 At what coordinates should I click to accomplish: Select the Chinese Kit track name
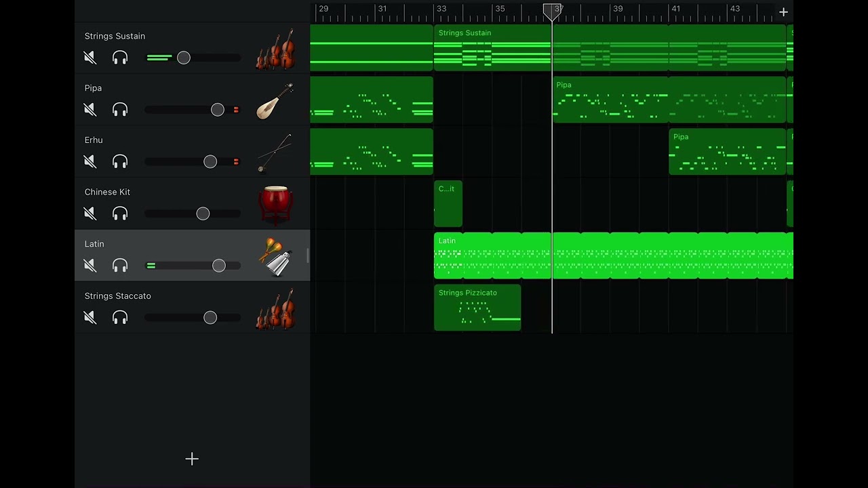tap(107, 192)
